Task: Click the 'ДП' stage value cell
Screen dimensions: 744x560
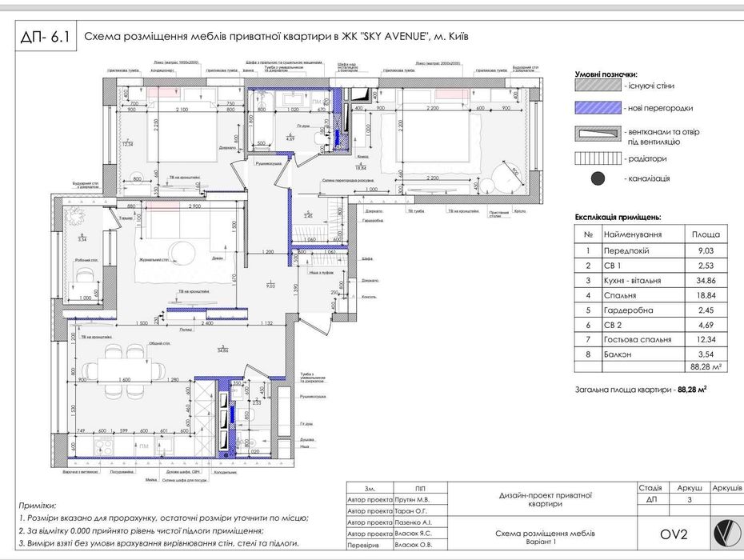Action: 652,499
